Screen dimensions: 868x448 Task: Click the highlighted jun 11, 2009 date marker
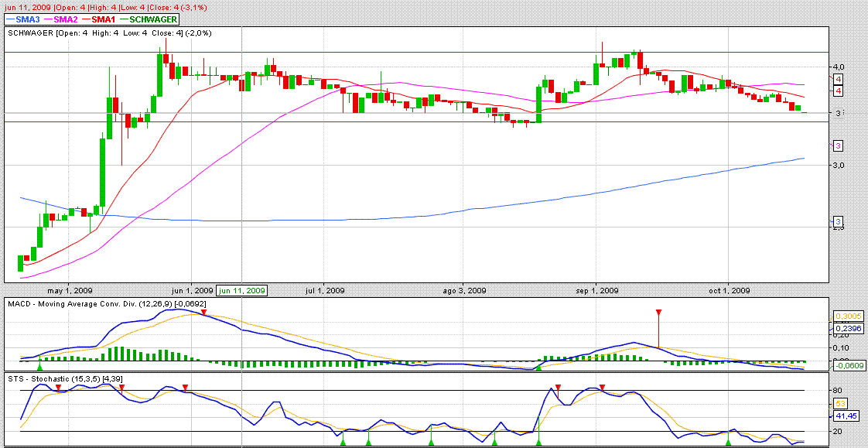pyautogui.click(x=242, y=291)
